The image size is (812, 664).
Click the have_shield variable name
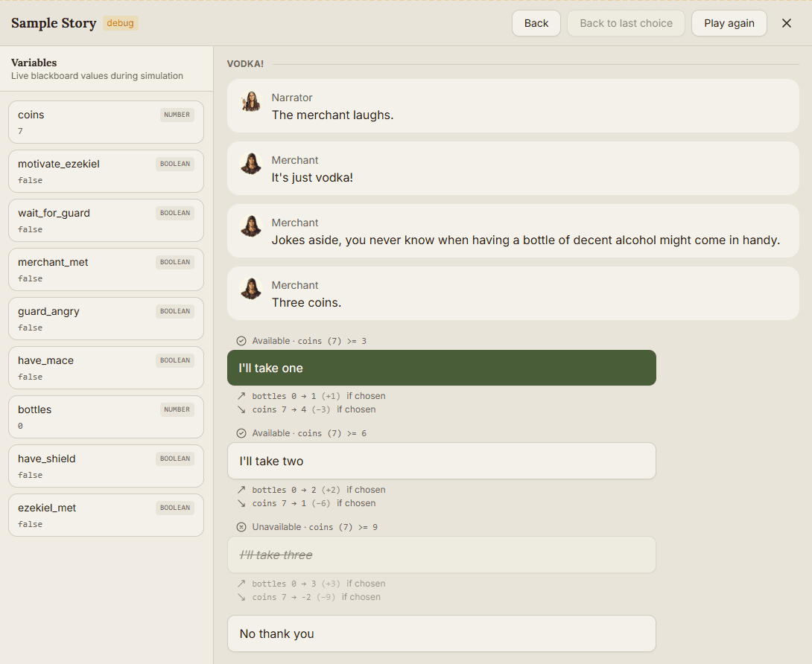tap(47, 459)
